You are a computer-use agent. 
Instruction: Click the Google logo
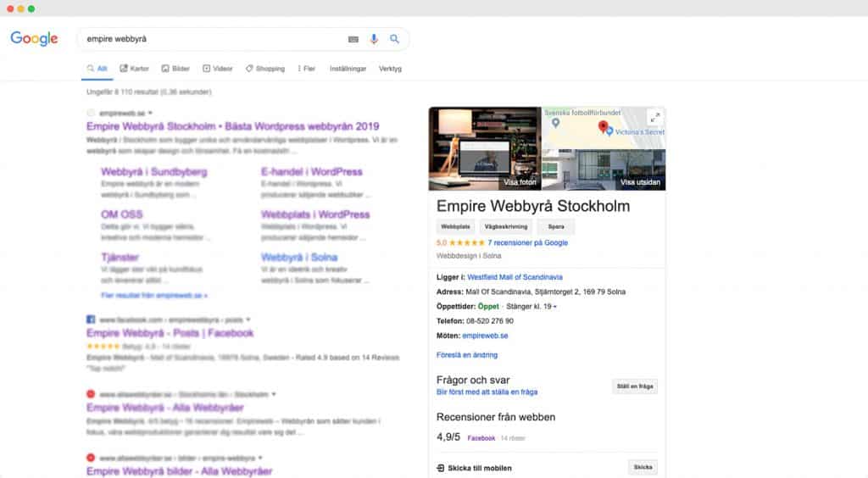point(34,38)
